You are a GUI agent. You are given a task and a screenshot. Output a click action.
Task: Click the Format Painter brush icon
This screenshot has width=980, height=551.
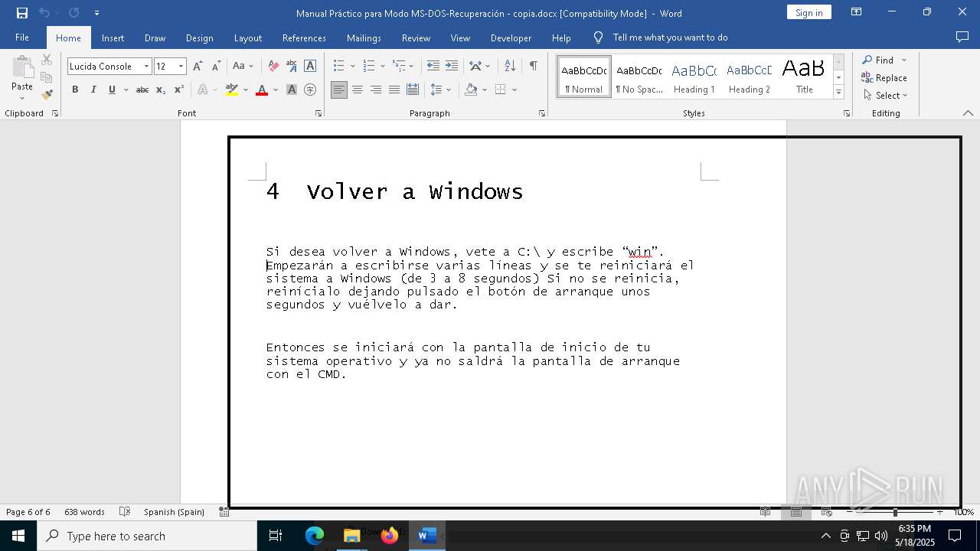[x=47, y=95]
